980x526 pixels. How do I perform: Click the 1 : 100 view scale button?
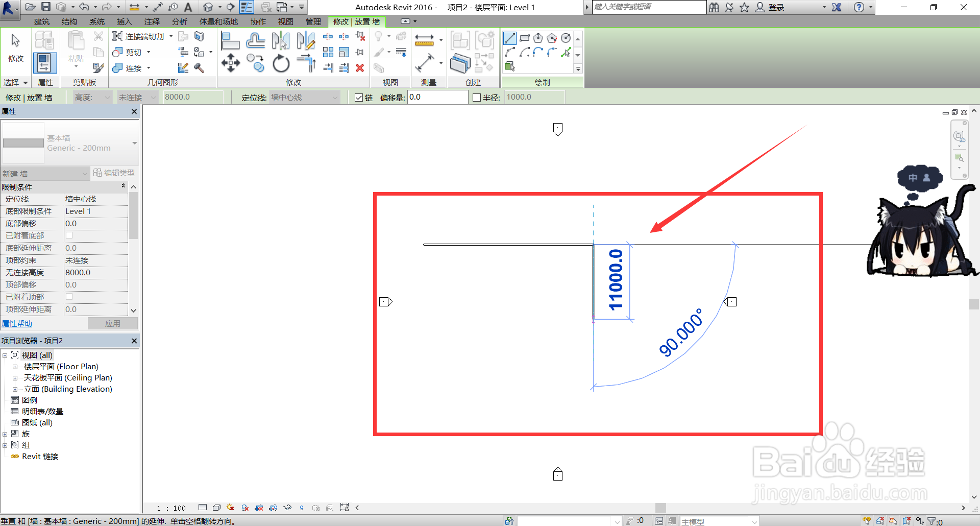point(171,508)
